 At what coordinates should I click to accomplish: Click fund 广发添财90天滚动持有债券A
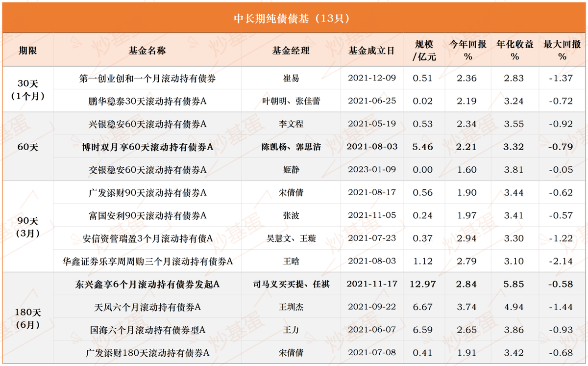(147, 193)
